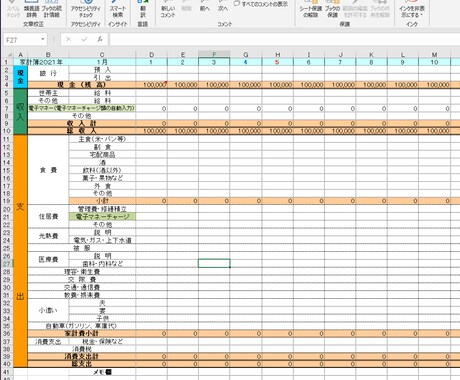Go to previous comment with 前へ
The width and height of the screenshot is (460, 380).
[x=204, y=7]
